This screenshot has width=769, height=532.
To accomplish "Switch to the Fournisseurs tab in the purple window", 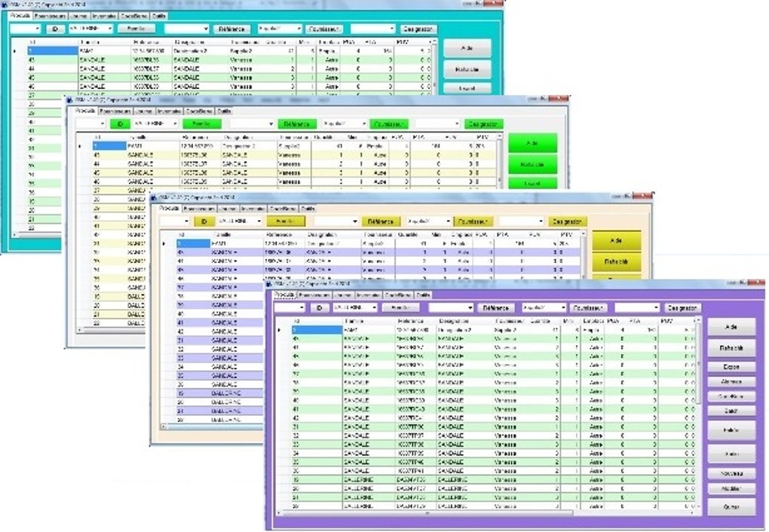I will click(x=309, y=295).
